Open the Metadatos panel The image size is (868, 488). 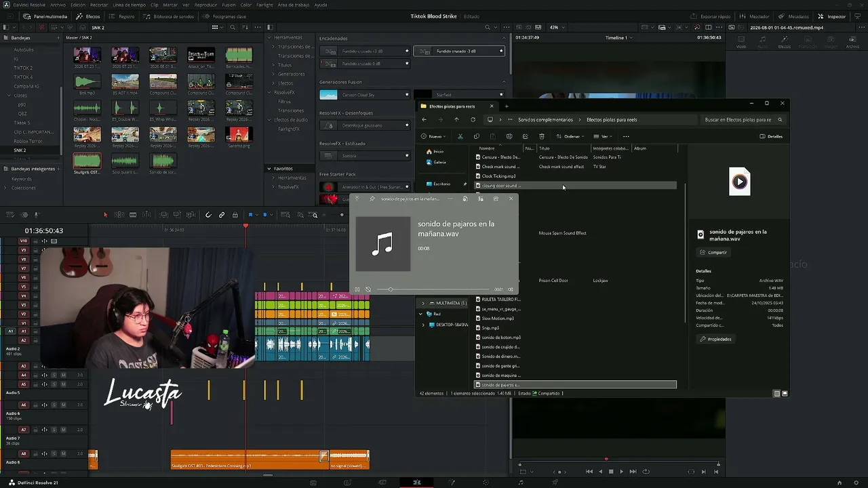793,16
